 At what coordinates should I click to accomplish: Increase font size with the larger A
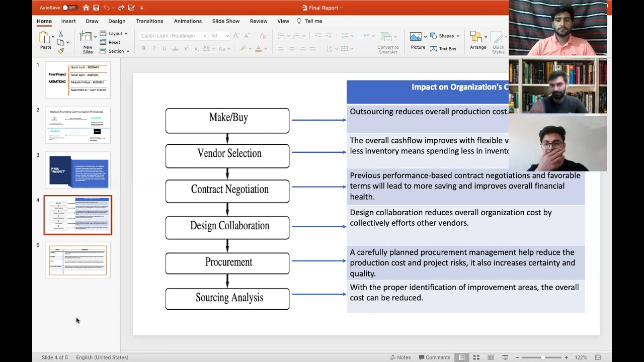click(x=236, y=36)
